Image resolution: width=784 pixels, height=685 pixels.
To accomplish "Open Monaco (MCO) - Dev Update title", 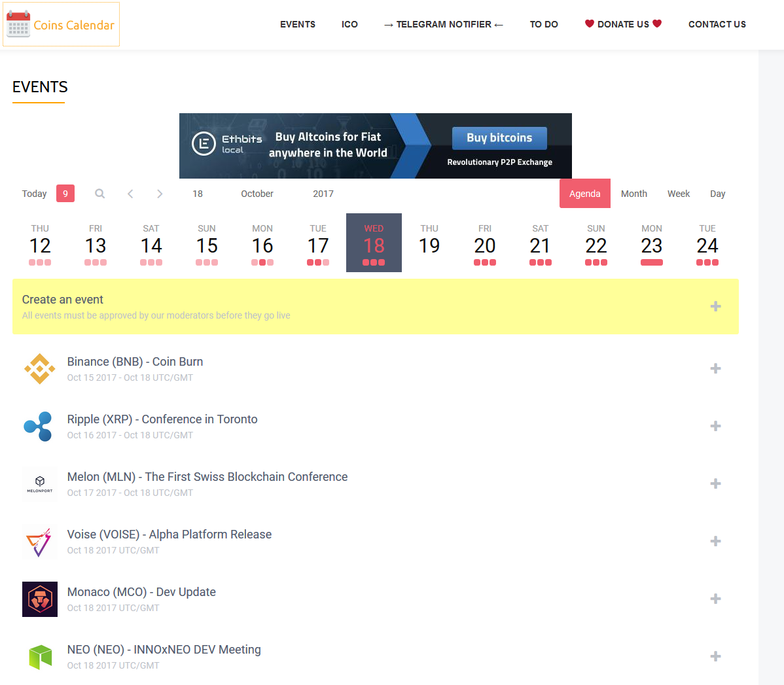I will [141, 592].
